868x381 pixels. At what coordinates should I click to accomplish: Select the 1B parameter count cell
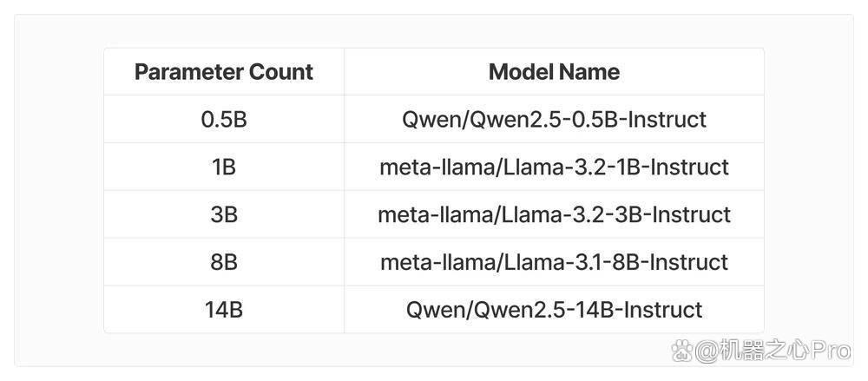224,167
